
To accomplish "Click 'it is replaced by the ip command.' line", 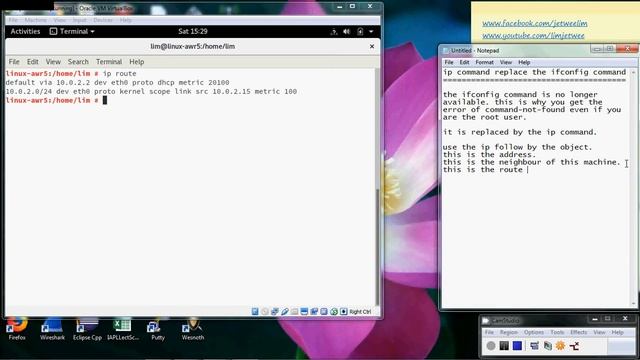I will [x=520, y=132].
